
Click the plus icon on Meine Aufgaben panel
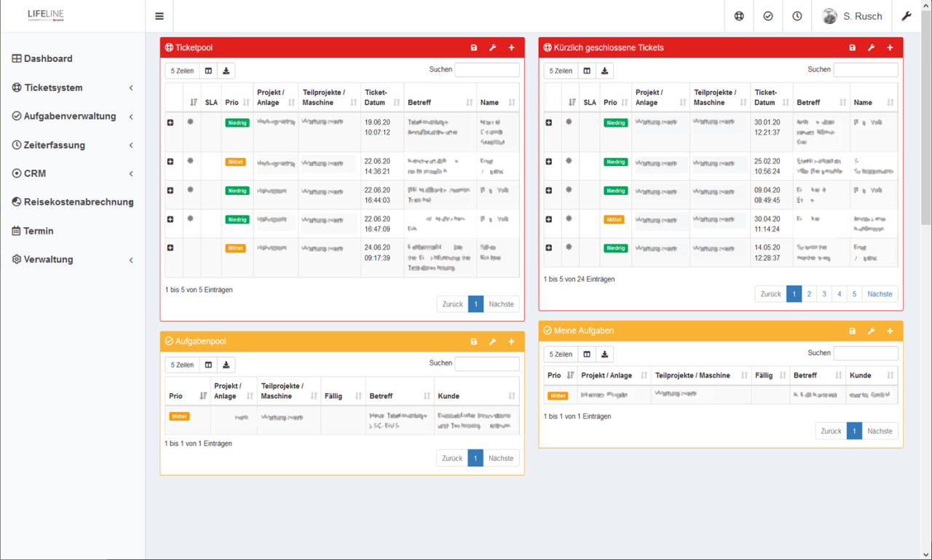(890, 330)
